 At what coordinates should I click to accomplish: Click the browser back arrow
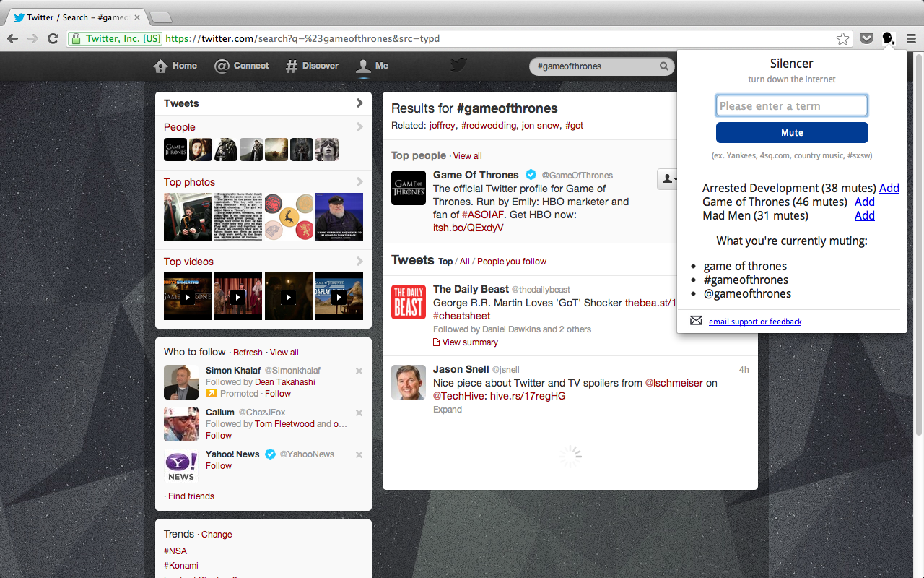click(12, 38)
